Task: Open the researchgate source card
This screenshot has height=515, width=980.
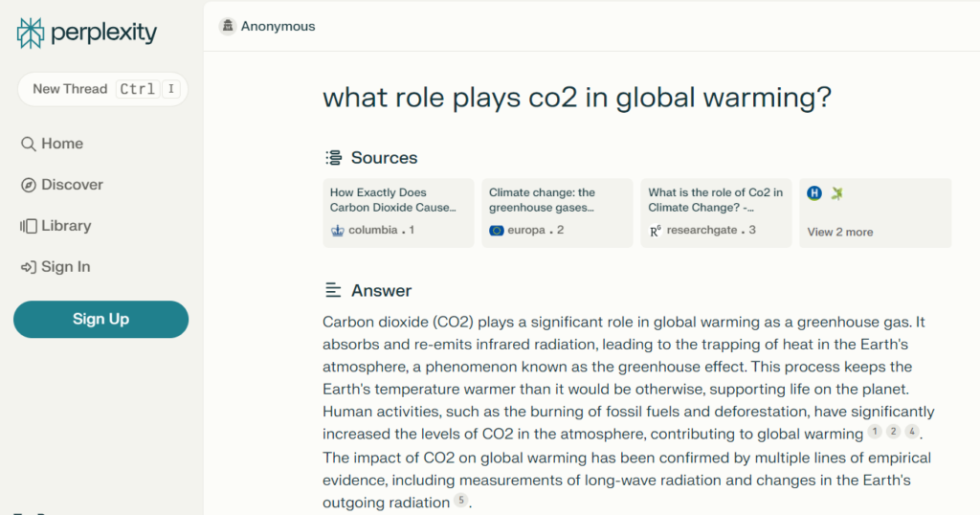Action: coord(716,213)
